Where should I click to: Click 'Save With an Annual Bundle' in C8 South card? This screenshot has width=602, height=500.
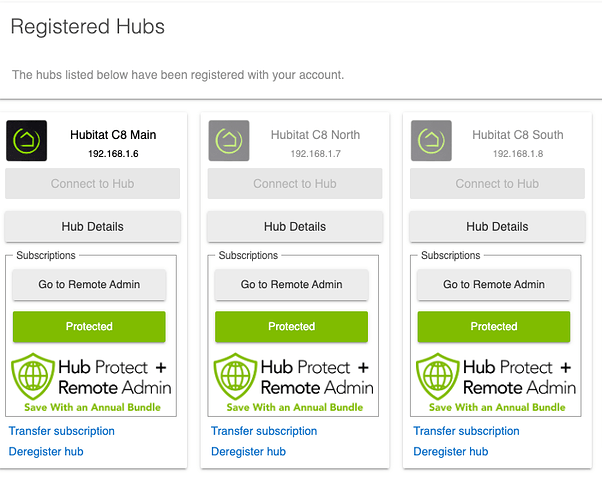pyautogui.click(x=497, y=407)
